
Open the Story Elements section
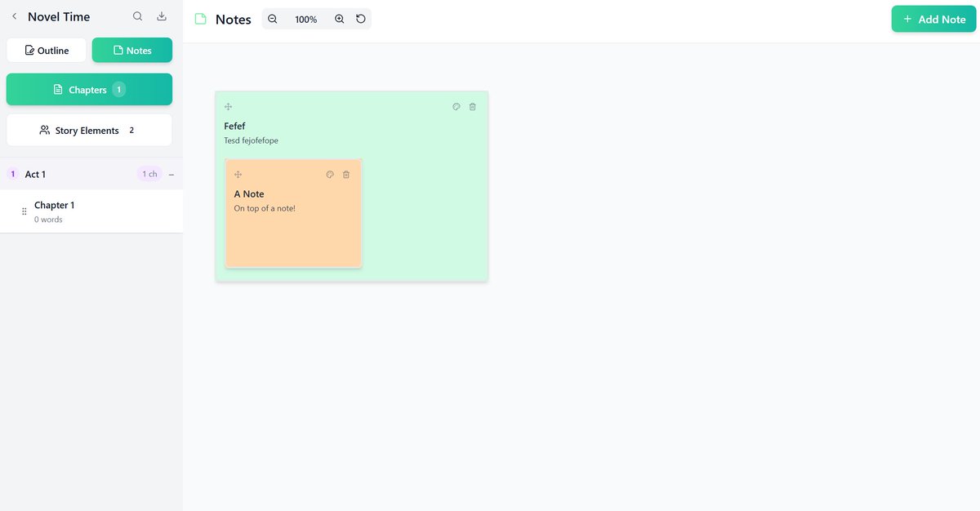pos(89,131)
